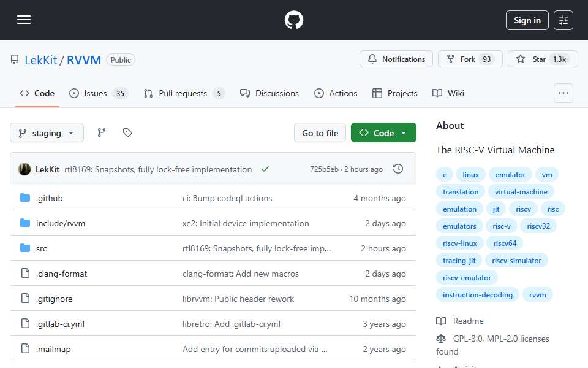Open appearance settings sliders icon
This screenshot has width=588, height=368.
tap(563, 20)
